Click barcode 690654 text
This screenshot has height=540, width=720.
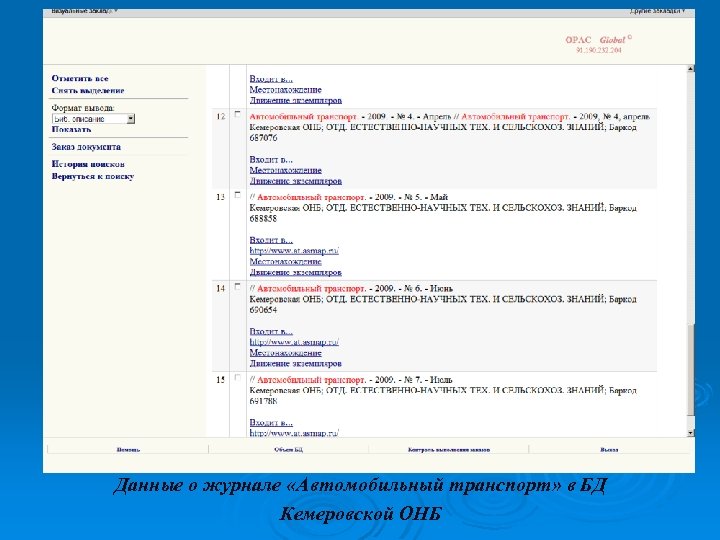coord(263,310)
